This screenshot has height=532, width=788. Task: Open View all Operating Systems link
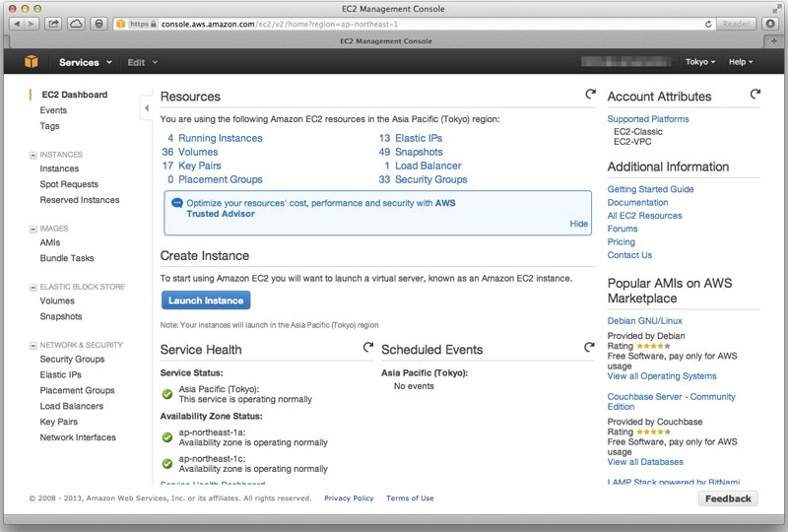click(662, 376)
